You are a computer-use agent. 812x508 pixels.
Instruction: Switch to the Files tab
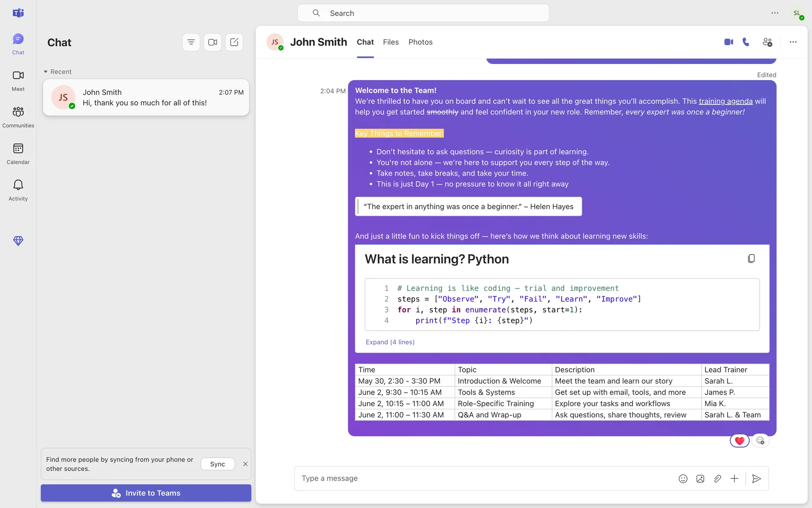tap(391, 42)
